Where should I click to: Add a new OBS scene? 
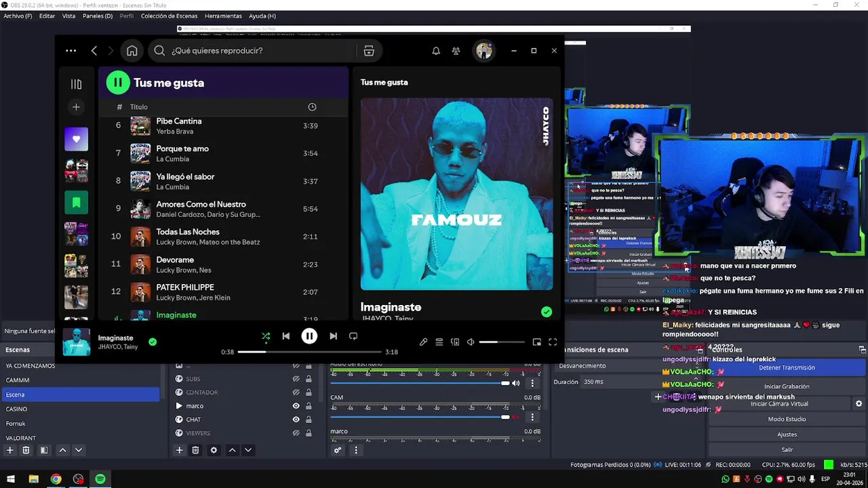coord(9,450)
